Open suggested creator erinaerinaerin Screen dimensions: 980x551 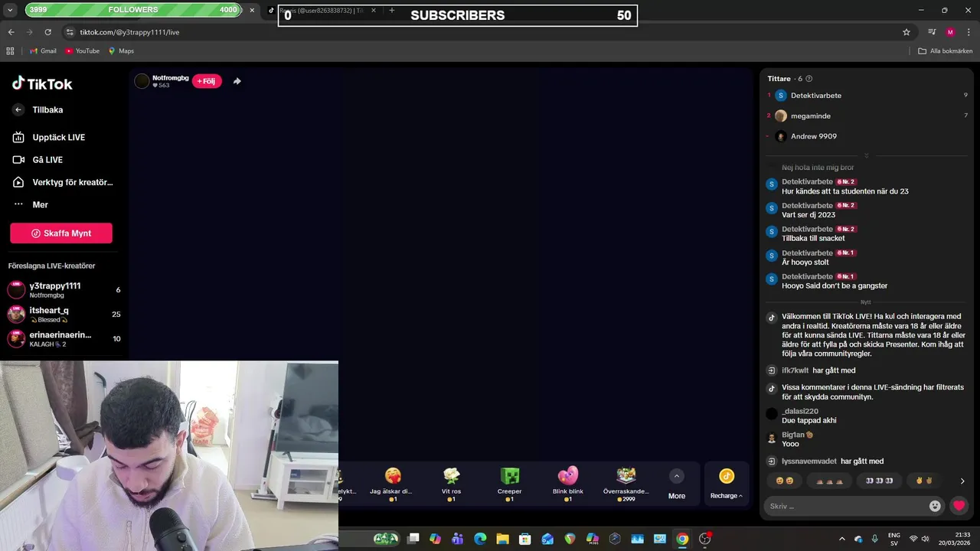[64, 339]
